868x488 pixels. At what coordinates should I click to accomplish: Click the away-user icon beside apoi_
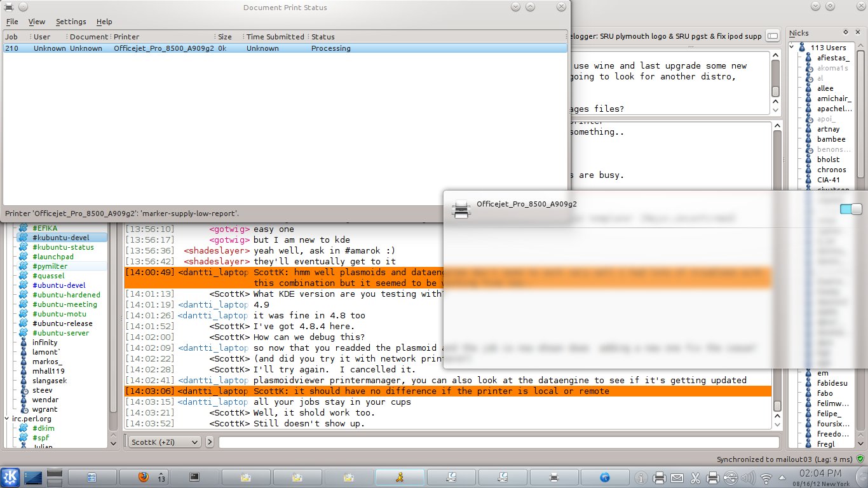(x=810, y=119)
